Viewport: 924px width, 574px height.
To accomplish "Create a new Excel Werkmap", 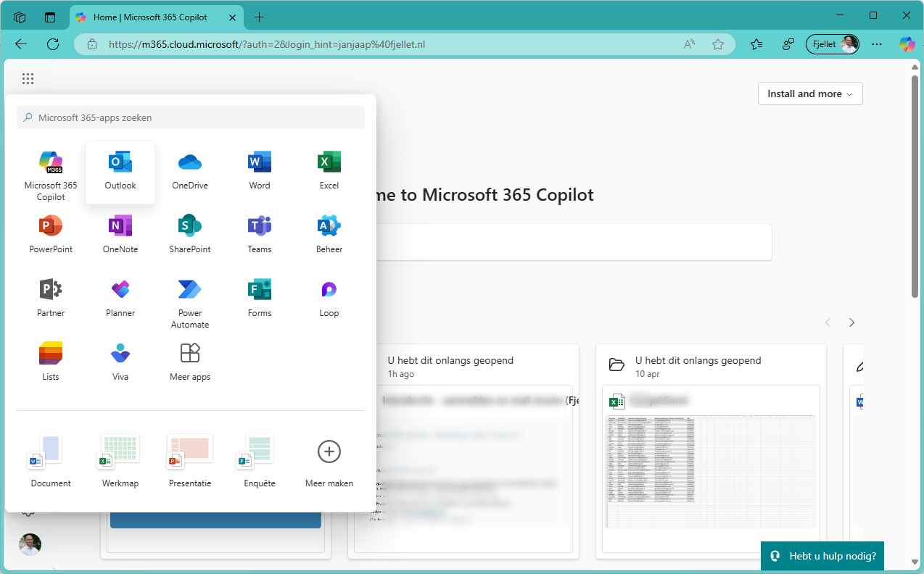I will point(120,461).
